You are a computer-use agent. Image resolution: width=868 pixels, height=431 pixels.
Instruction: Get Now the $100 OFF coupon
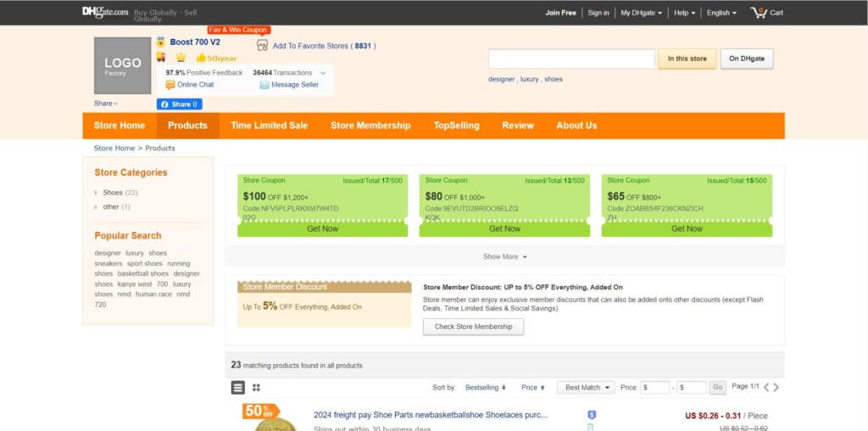[x=323, y=229]
